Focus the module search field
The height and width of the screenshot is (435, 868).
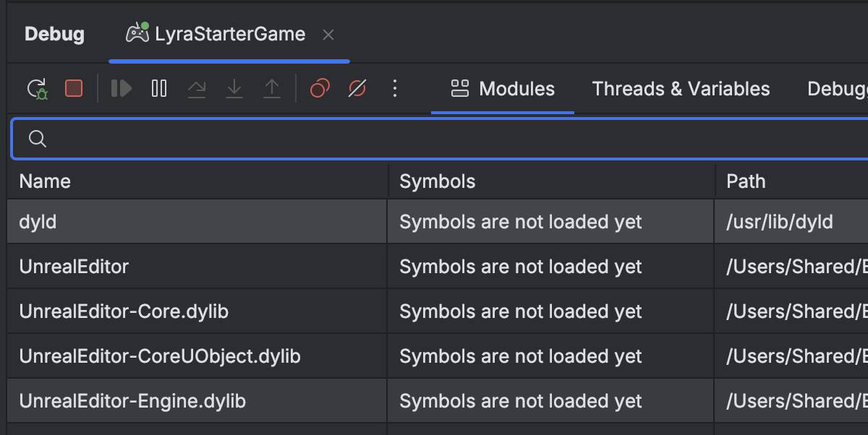440,139
